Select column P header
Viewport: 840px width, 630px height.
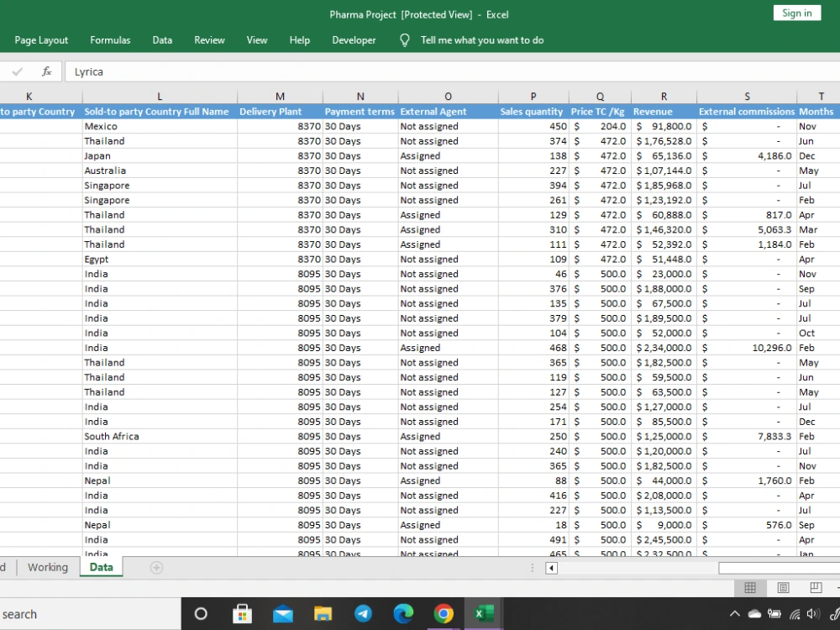pyautogui.click(x=533, y=97)
